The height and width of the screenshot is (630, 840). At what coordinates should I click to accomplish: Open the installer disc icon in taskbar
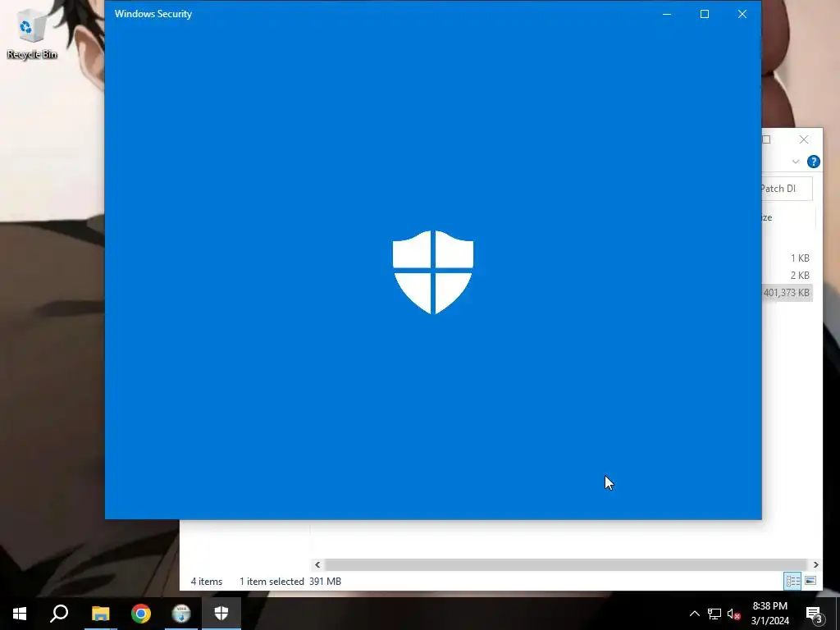click(x=181, y=614)
